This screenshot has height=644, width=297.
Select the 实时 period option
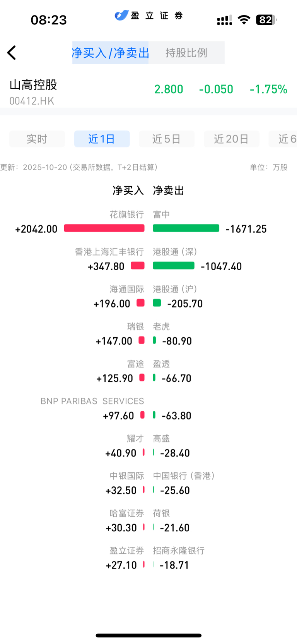tap(37, 139)
